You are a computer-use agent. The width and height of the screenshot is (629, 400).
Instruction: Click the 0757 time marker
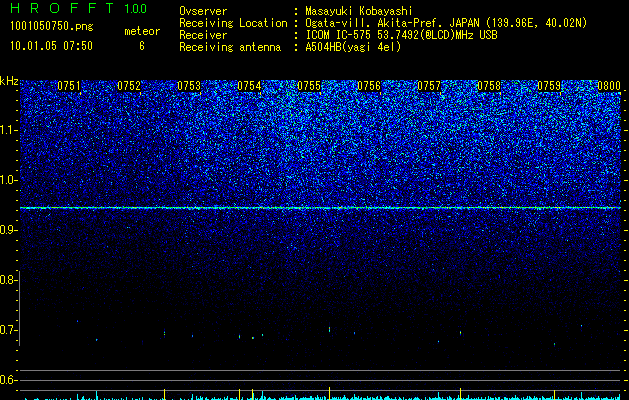pyautogui.click(x=429, y=86)
